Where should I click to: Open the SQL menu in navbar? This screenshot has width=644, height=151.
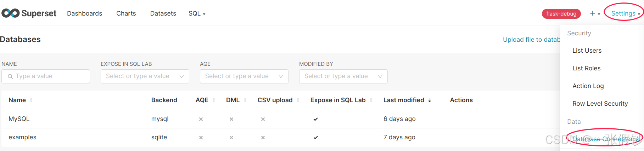(x=197, y=13)
